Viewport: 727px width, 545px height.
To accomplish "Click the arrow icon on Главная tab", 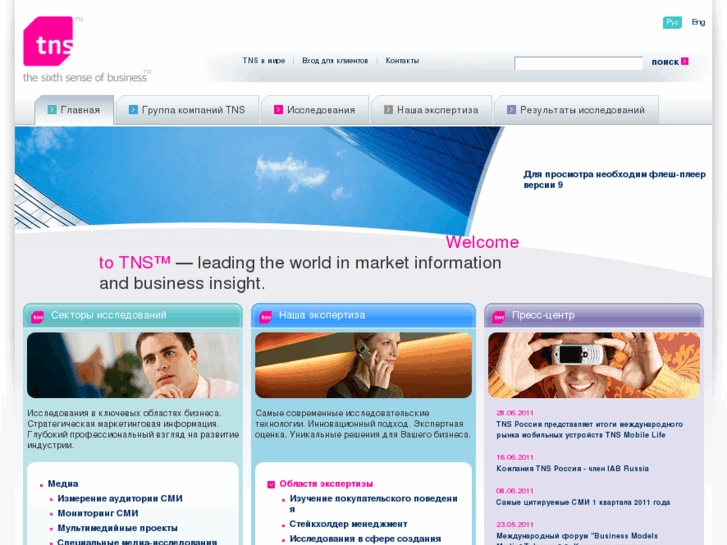I will 52,109.
